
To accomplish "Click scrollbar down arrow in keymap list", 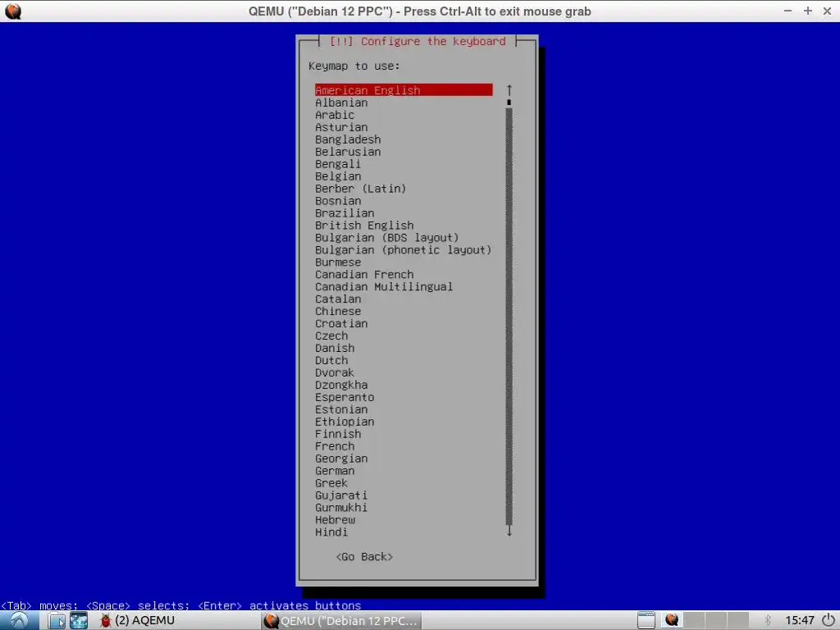I will click(x=509, y=532).
